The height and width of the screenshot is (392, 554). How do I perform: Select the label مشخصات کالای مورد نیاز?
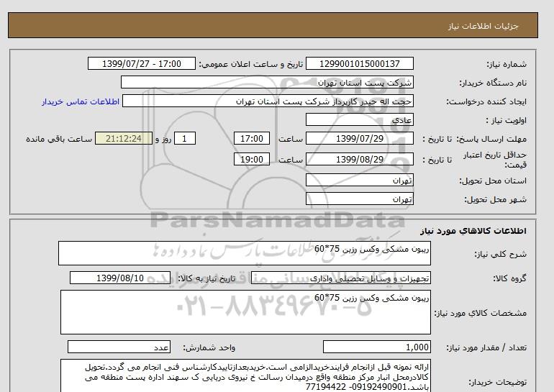pos(480,313)
